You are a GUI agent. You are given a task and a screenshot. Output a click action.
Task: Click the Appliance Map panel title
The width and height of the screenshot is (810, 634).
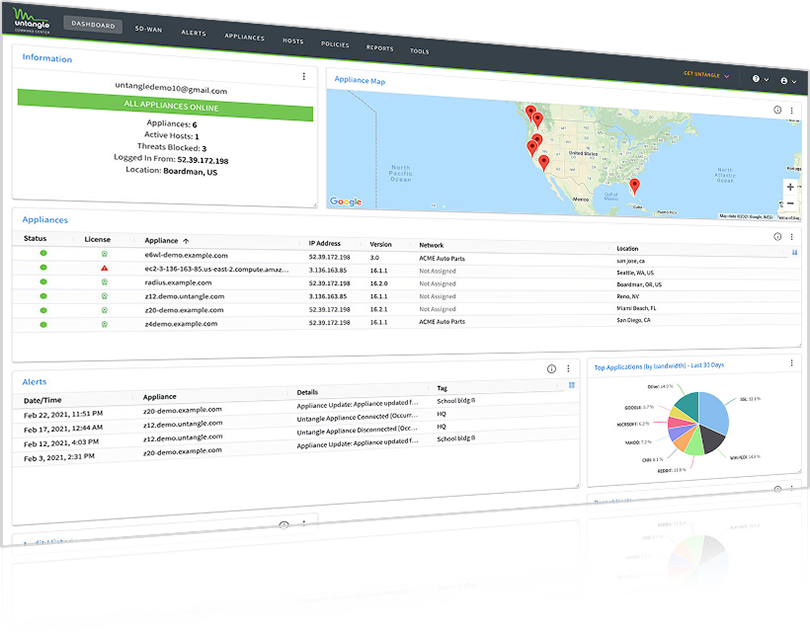point(360,80)
